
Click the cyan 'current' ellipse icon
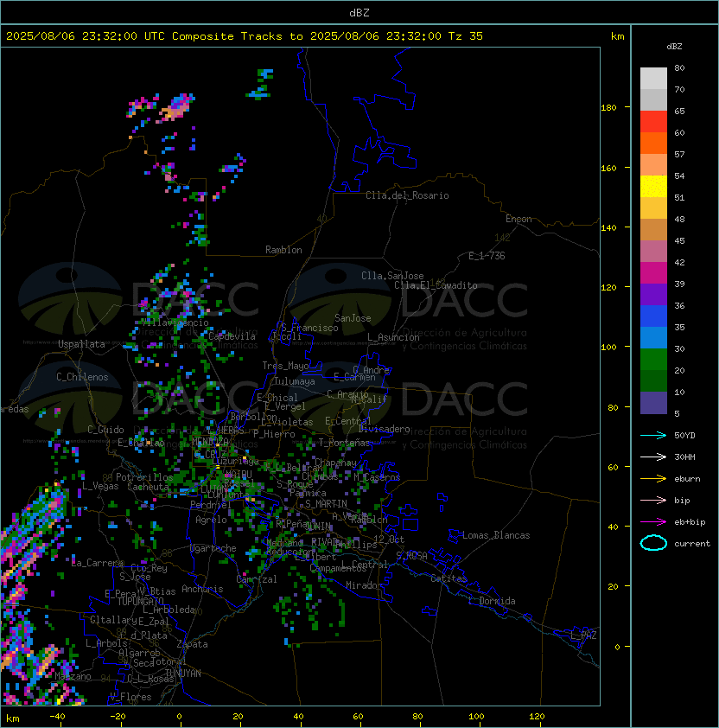coord(653,543)
